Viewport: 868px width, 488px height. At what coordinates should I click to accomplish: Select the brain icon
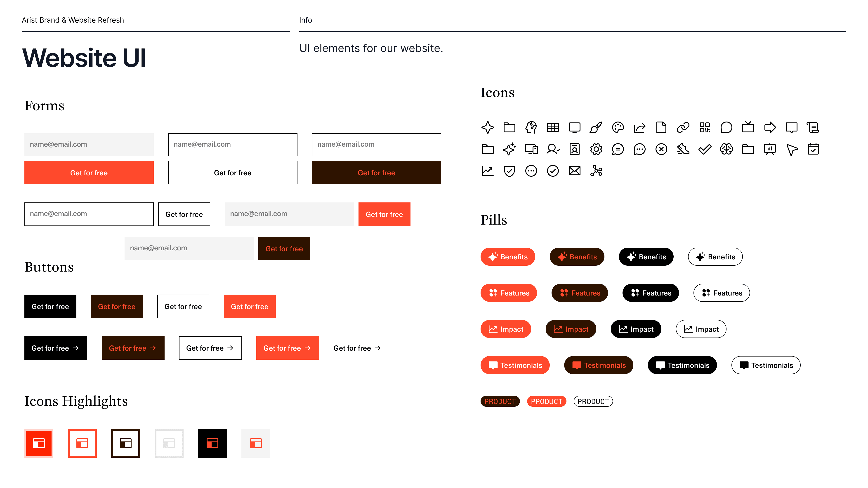click(726, 149)
